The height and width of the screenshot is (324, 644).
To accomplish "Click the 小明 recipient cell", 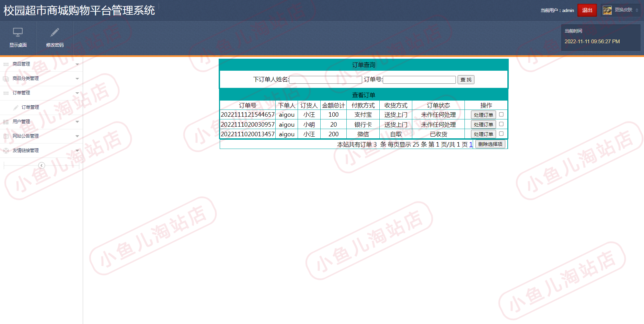I will [x=309, y=125].
